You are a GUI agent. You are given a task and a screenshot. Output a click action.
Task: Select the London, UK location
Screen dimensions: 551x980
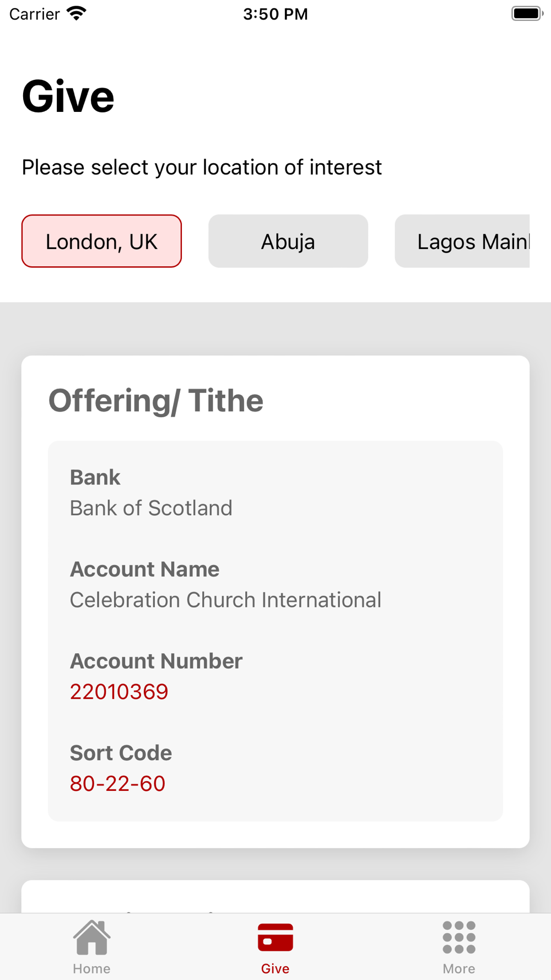(101, 241)
